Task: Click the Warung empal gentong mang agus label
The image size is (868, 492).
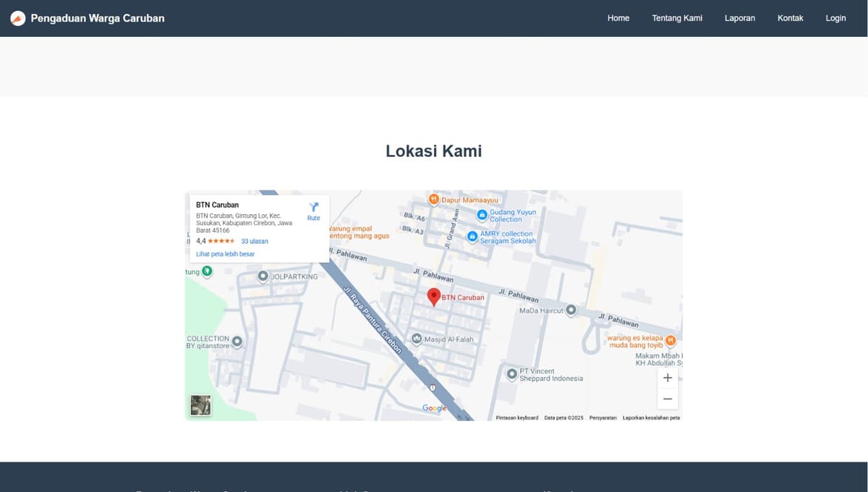Action: point(359,232)
